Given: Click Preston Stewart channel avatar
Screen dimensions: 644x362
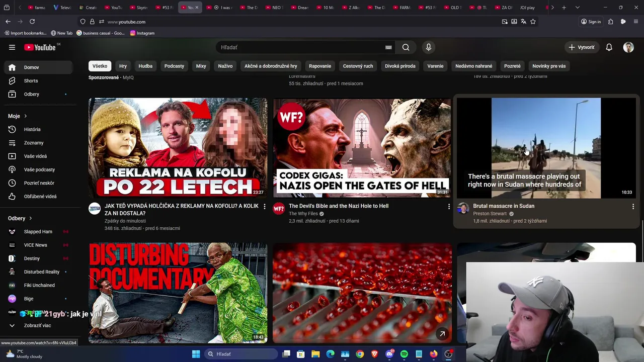Looking at the screenshot, I should tap(463, 209).
